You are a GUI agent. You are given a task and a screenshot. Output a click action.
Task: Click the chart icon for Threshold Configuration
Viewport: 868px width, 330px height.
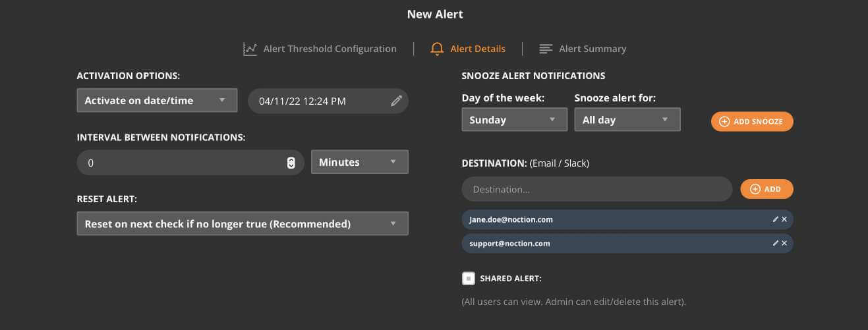click(x=250, y=49)
